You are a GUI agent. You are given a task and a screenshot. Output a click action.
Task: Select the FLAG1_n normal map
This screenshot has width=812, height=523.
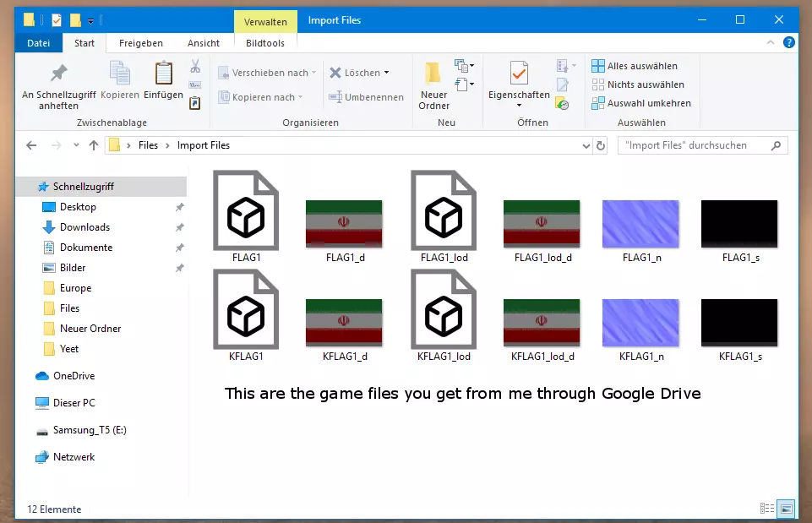click(x=641, y=231)
